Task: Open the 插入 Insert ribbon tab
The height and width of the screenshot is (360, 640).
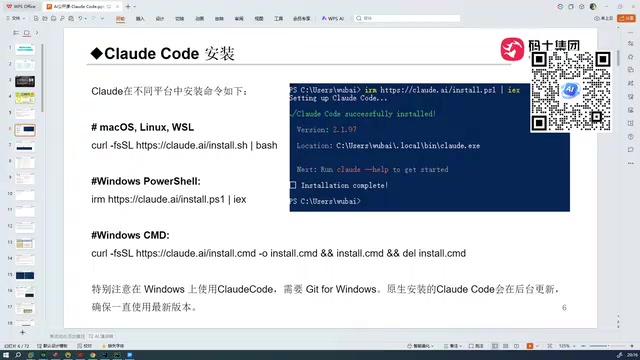Action: [140, 18]
